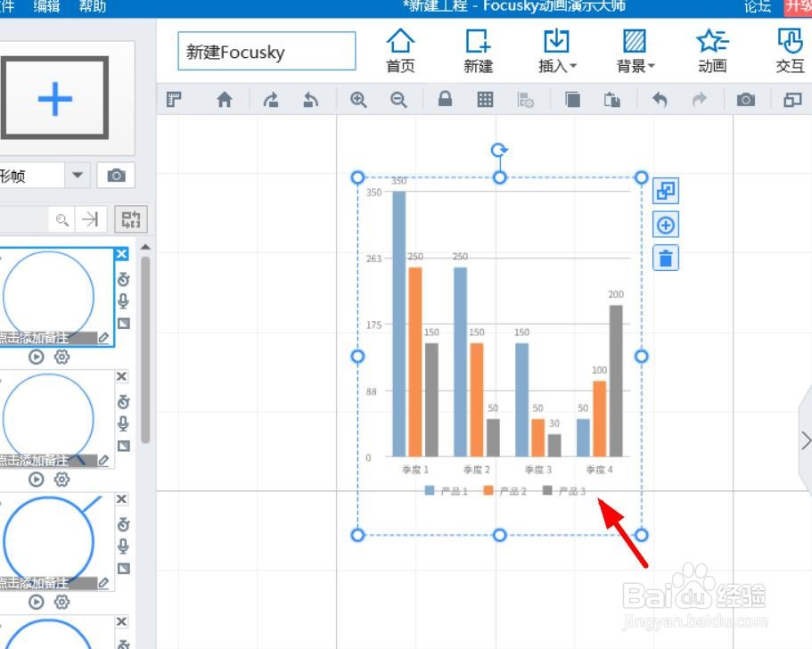Open the 交互 interaction panel
This screenshot has height=649, width=812.
click(791, 51)
